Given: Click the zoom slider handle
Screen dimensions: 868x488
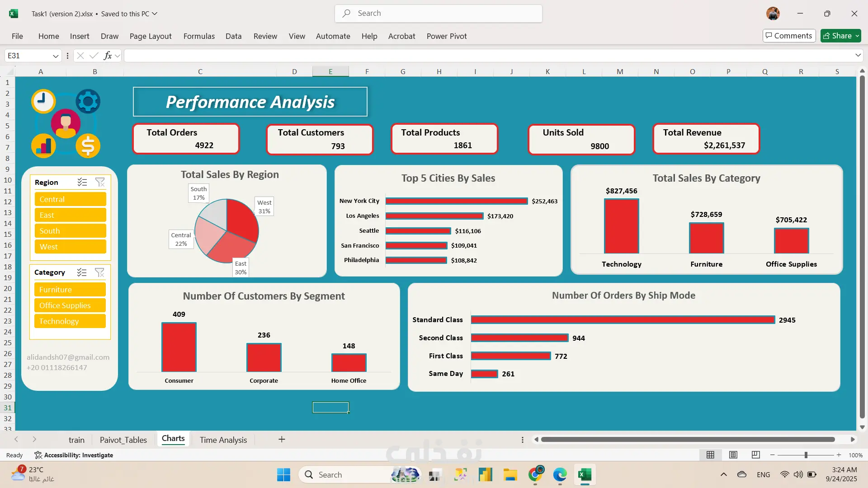Looking at the screenshot, I should [806, 455].
